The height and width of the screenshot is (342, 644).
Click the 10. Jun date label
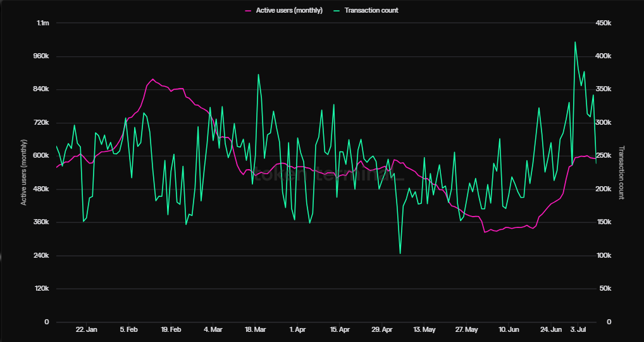509,330
